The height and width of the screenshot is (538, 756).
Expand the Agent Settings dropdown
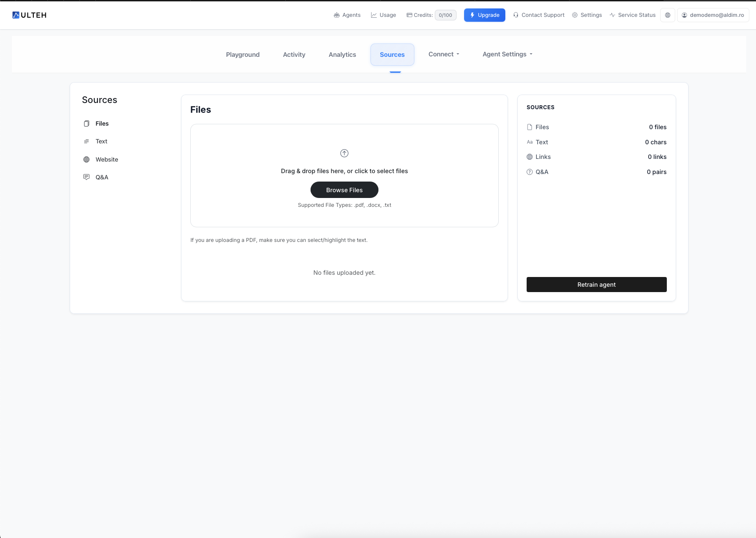[507, 54]
